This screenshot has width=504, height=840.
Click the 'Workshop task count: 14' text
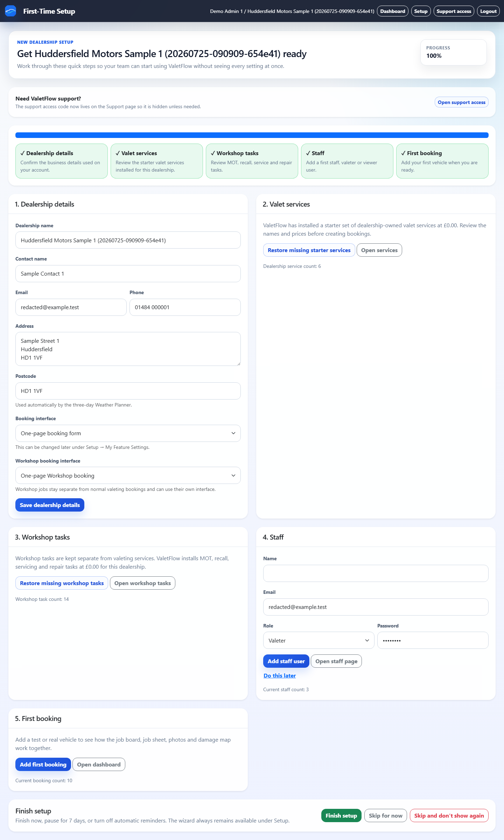tap(42, 599)
